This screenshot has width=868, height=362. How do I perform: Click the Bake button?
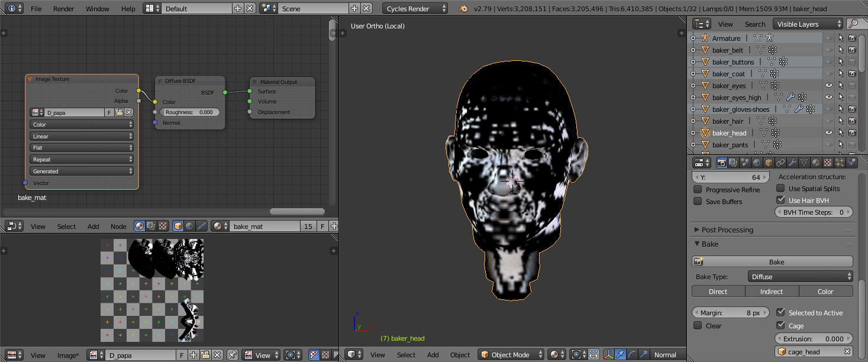pos(772,261)
